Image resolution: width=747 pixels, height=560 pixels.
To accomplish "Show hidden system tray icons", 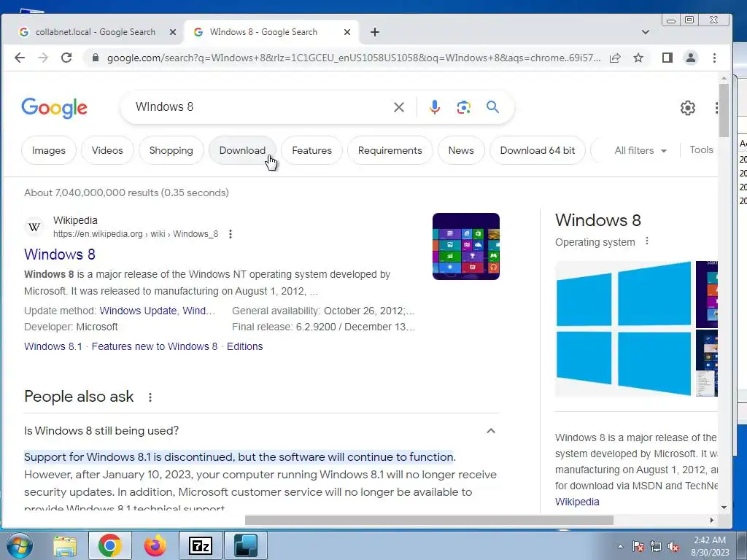I will [620, 546].
